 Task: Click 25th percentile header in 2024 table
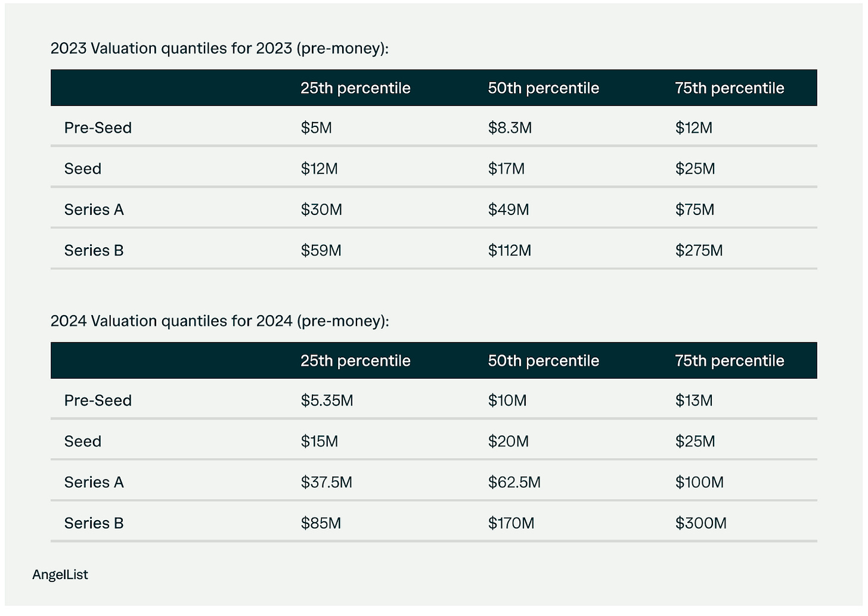coord(355,361)
